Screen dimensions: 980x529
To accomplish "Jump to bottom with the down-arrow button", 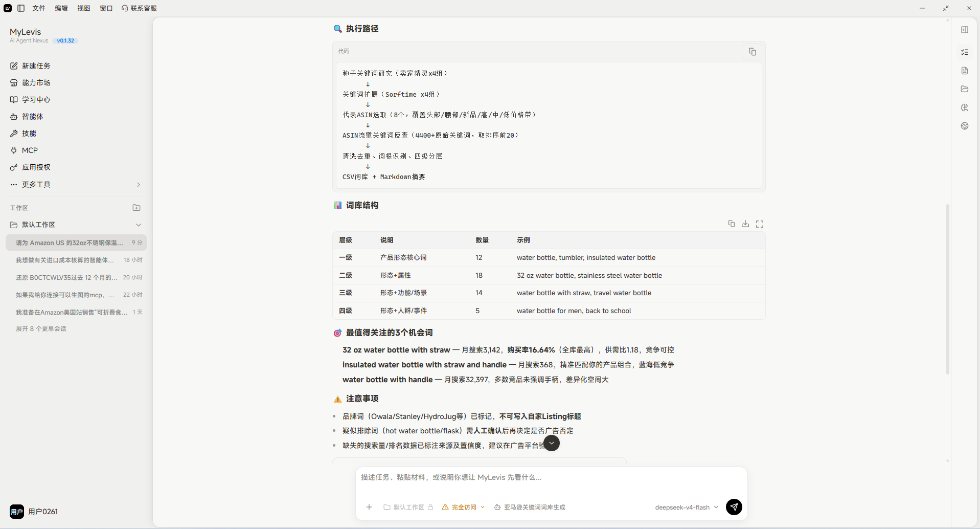I will coord(552,443).
